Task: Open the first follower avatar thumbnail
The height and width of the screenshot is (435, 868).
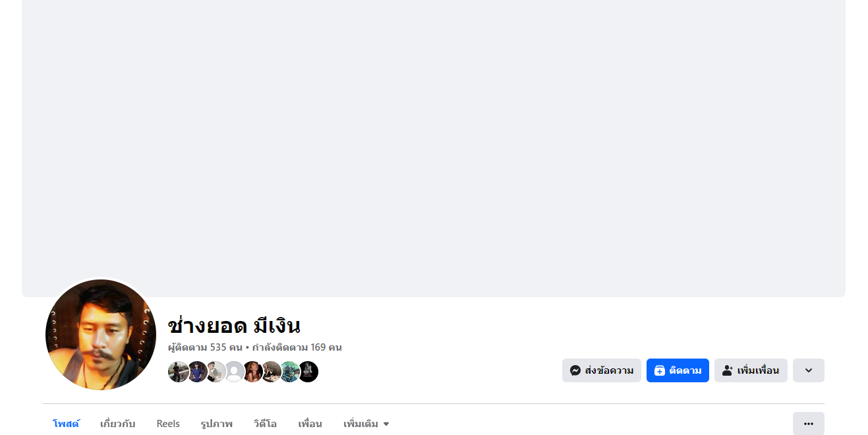Action: click(x=179, y=372)
